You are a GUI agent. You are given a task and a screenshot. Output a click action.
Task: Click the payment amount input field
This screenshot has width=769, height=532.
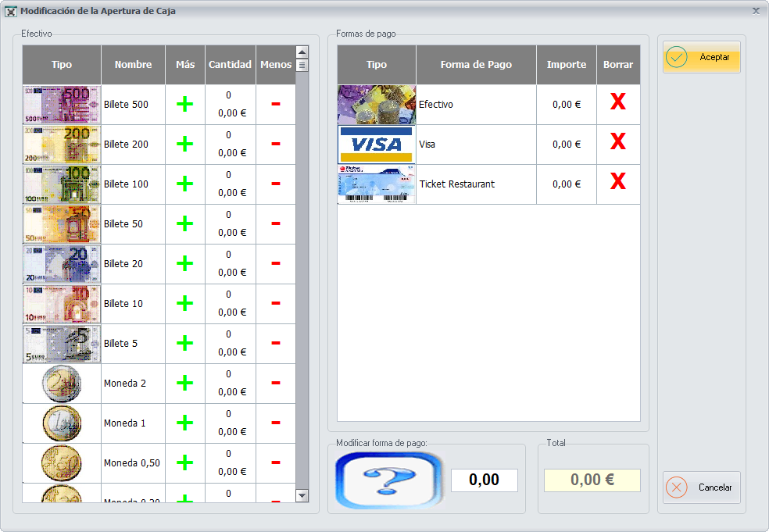coord(485,480)
